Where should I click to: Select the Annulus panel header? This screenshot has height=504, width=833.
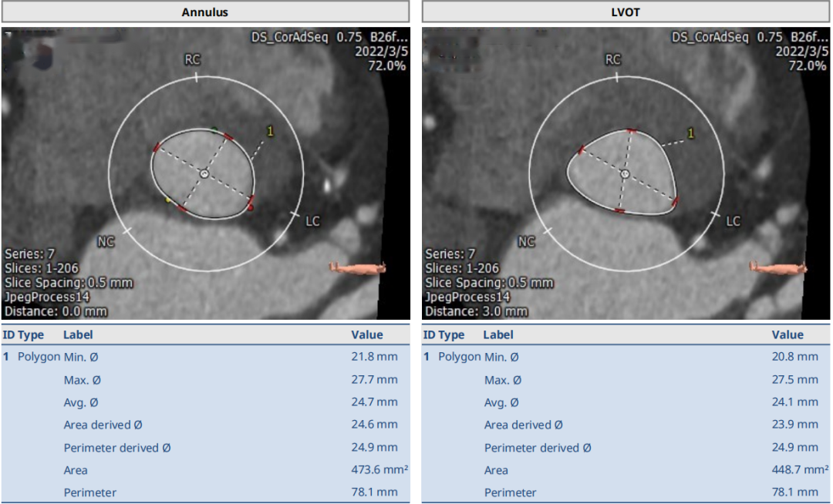point(205,12)
